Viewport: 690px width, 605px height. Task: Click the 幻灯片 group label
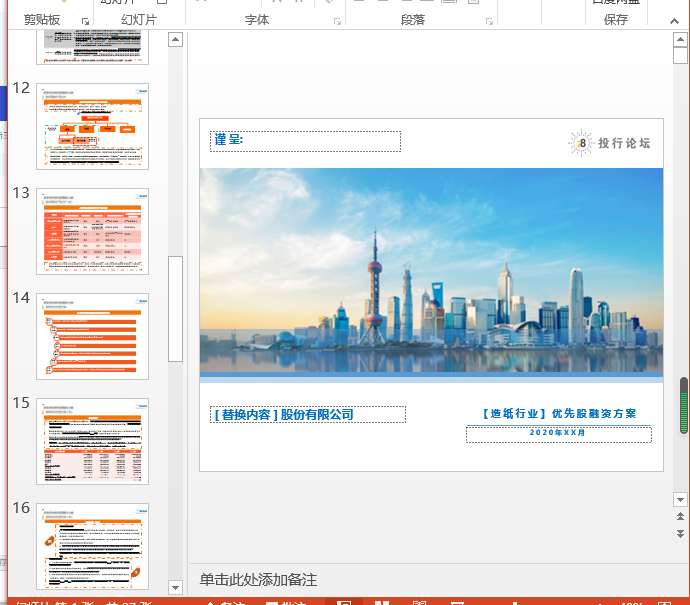(x=139, y=20)
